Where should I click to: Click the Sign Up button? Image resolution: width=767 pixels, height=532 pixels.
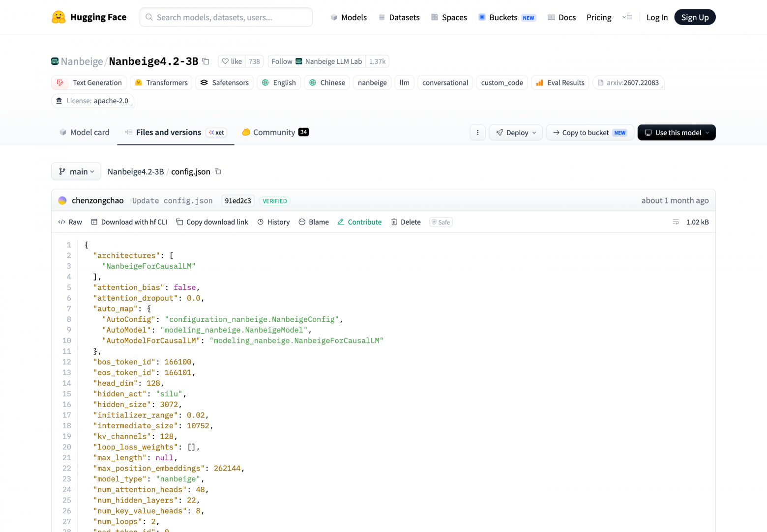point(695,17)
